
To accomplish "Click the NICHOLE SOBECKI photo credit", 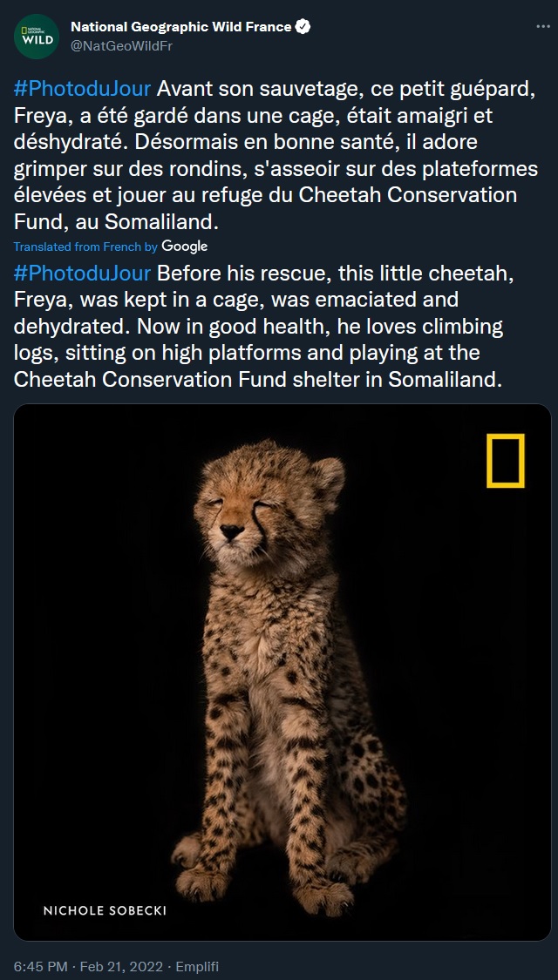I will coord(105,910).
